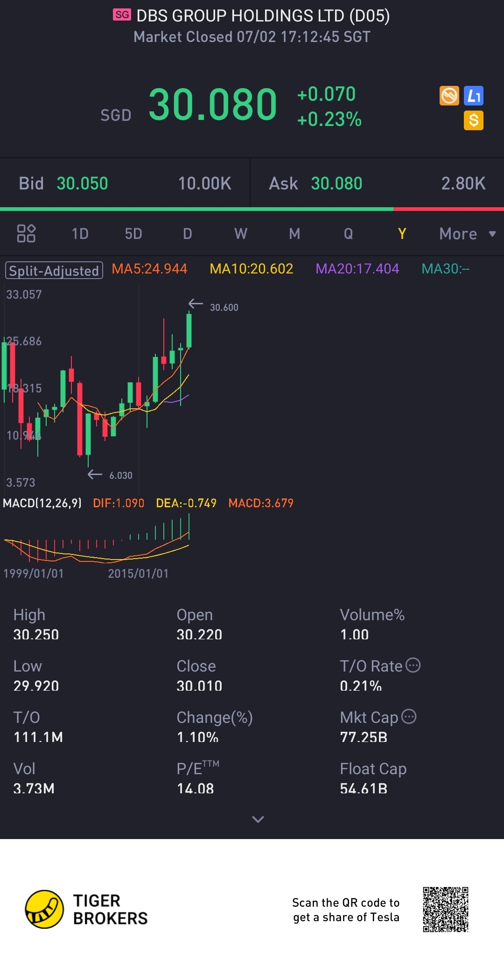The image size is (504, 980).
Task: Open the More timeframes dropdown
Action: point(468,233)
